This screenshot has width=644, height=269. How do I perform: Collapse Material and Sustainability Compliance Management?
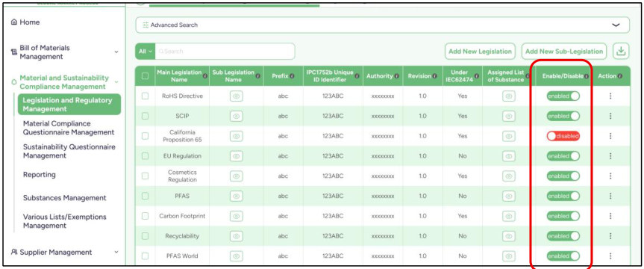point(116,82)
